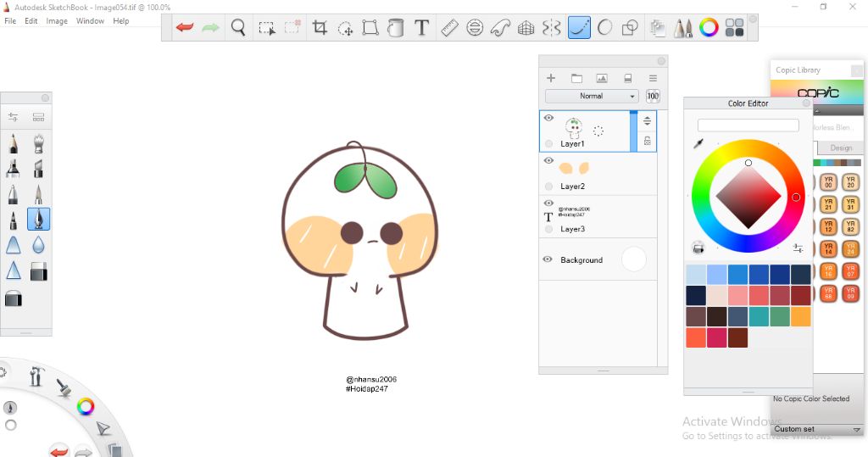The height and width of the screenshot is (457, 868).
Task: Open the color sliders icon in Color Editor
Action: pos(798,248)
